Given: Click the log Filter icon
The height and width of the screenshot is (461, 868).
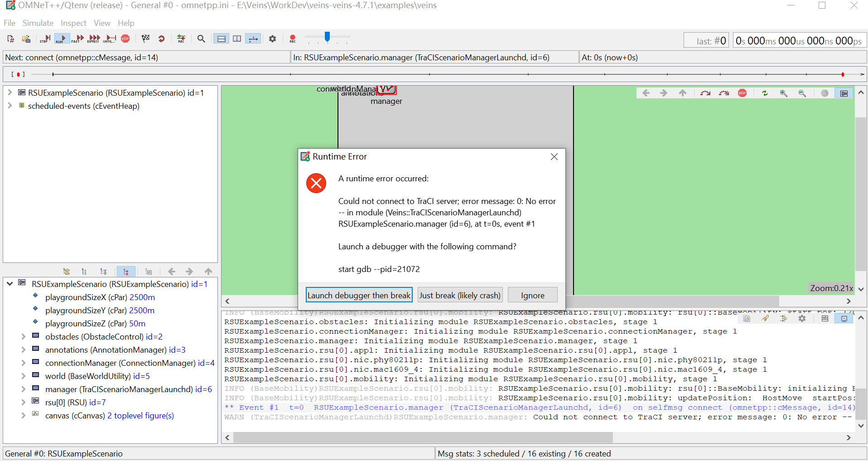Looking at the screenshot, I should click(783, 318).
